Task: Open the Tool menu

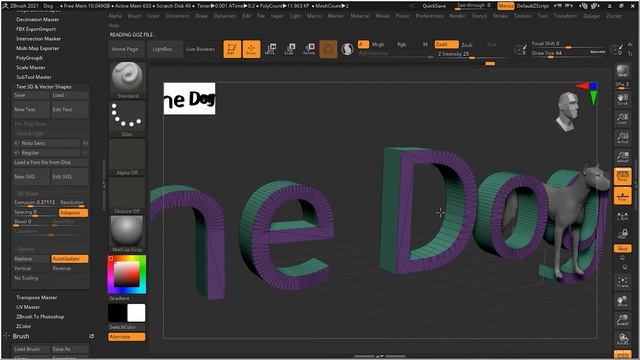Action: click(x=542, y=16)
